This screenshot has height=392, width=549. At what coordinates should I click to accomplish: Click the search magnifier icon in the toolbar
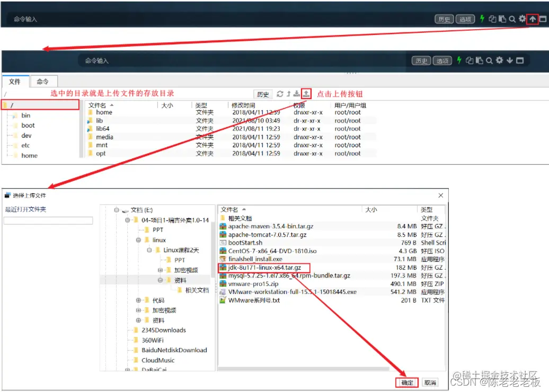pyautogui.click(x=512, y=19)
